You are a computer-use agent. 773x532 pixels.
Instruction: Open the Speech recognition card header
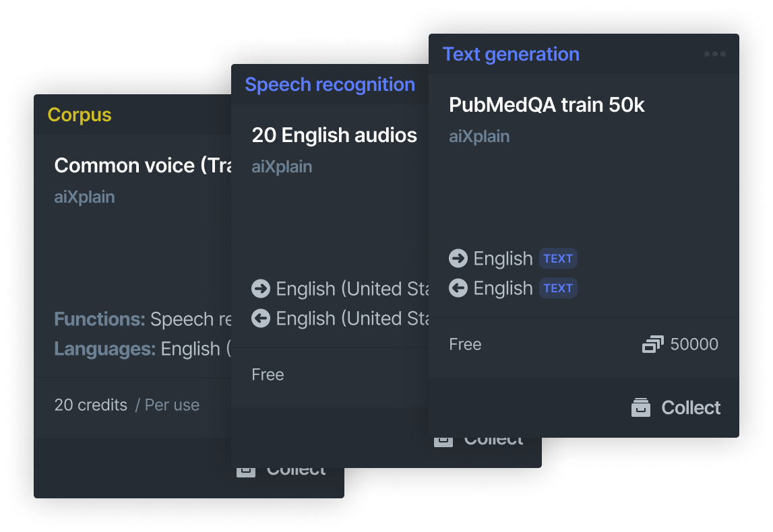pyautogui.click(x=330, y=85)
